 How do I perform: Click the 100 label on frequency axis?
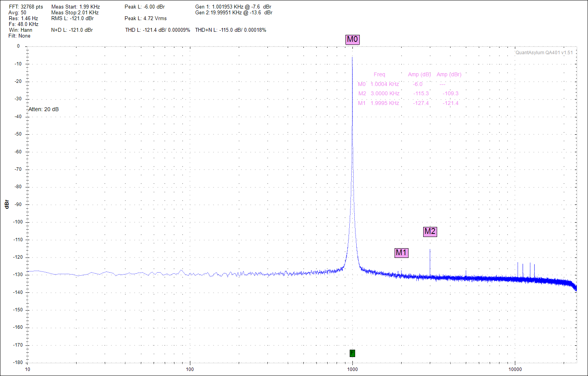pyautogui.click(x=190, y=369)
